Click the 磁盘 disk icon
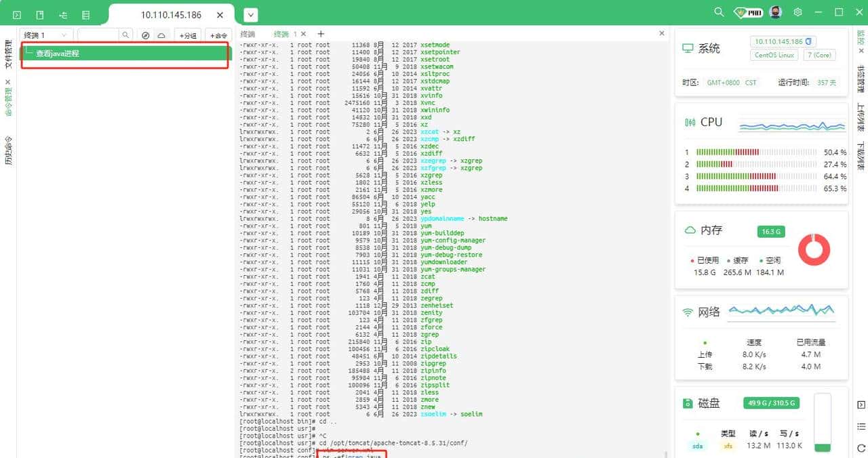 (x=688, y=404)
